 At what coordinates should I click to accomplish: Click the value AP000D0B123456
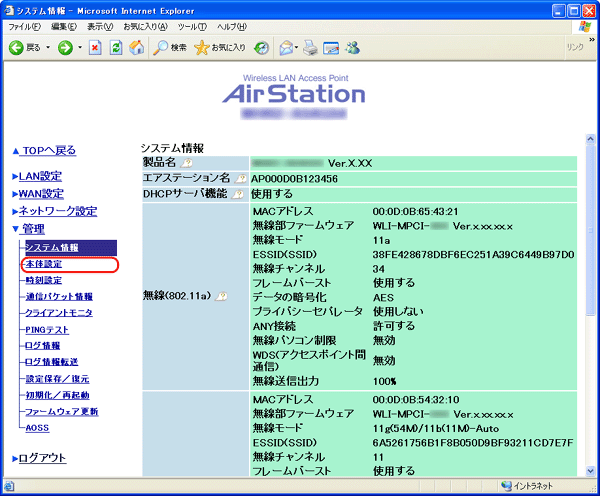point(294,179)
